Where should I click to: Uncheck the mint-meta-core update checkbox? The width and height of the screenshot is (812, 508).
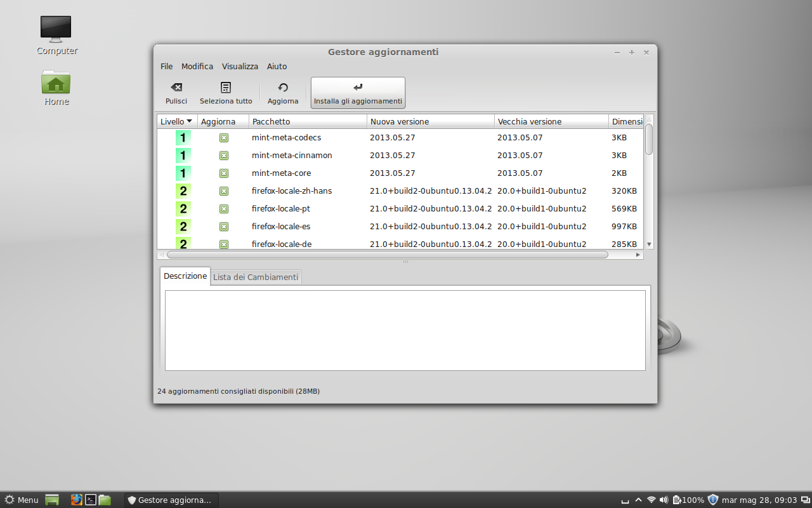[224, 173]
